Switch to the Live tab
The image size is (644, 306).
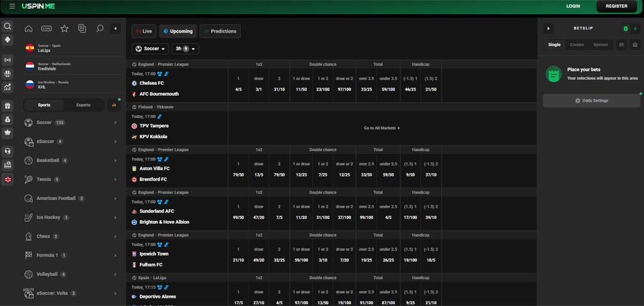click(144, 31)
